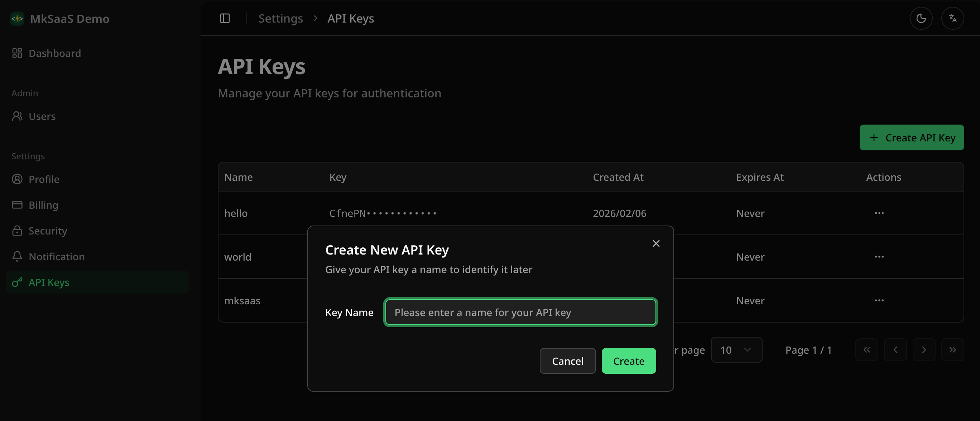Viewport: 980px width, 421px height.
Task: Open actions menu for the world key
Action: [879, 257]
